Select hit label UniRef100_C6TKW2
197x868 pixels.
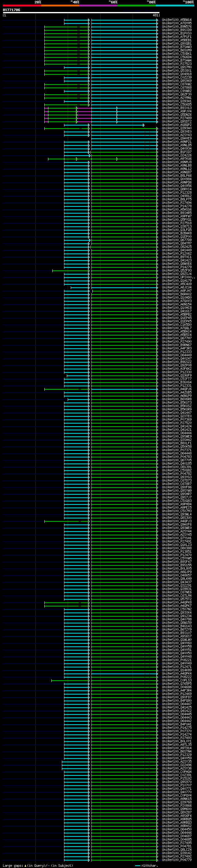click(177, 84)
